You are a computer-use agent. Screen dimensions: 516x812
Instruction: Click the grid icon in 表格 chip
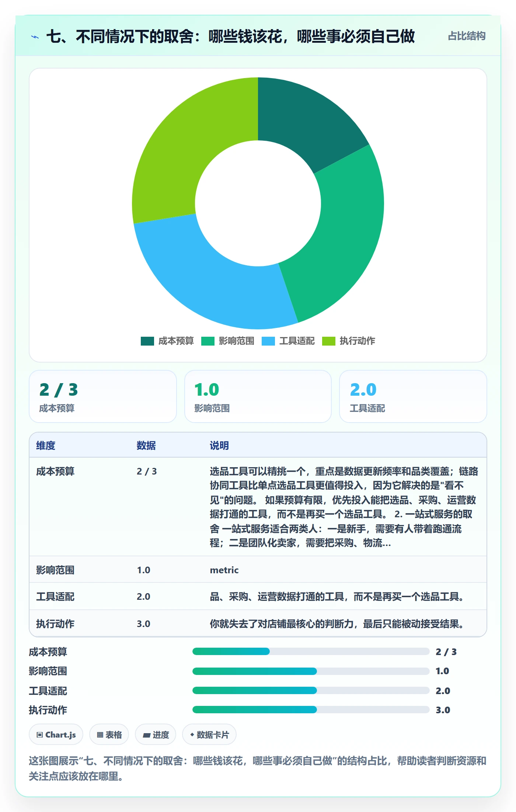point(100,735)
